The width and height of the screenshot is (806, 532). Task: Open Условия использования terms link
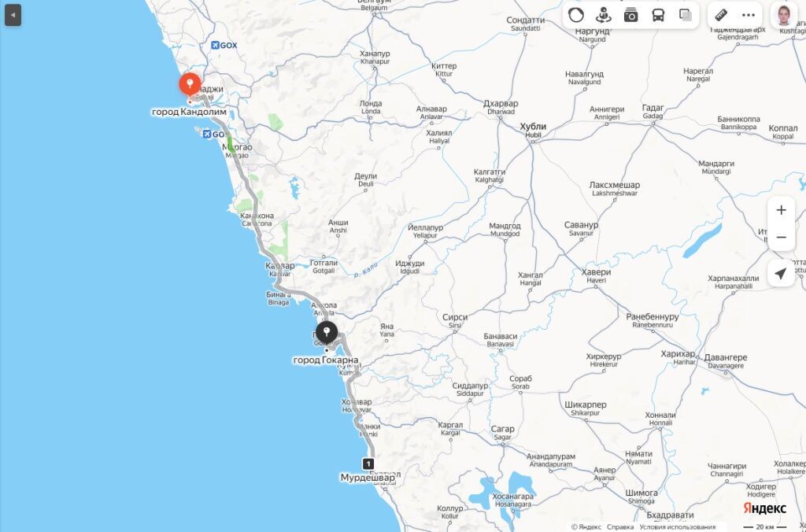click(x=677, y=526)
